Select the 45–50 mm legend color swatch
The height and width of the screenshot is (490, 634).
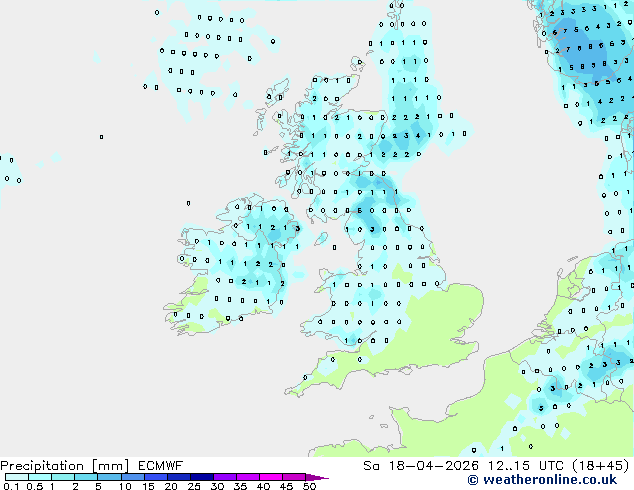tap(294, 477)
